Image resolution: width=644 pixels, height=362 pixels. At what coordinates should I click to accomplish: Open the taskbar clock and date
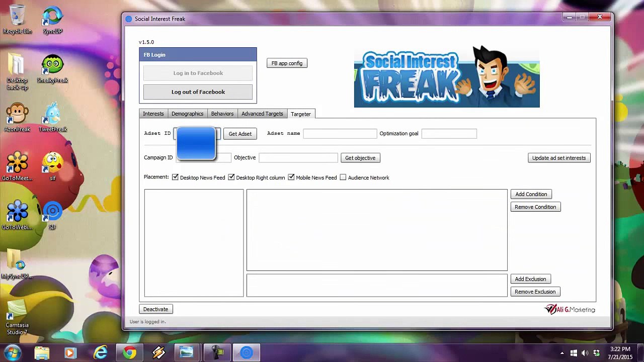620,353
